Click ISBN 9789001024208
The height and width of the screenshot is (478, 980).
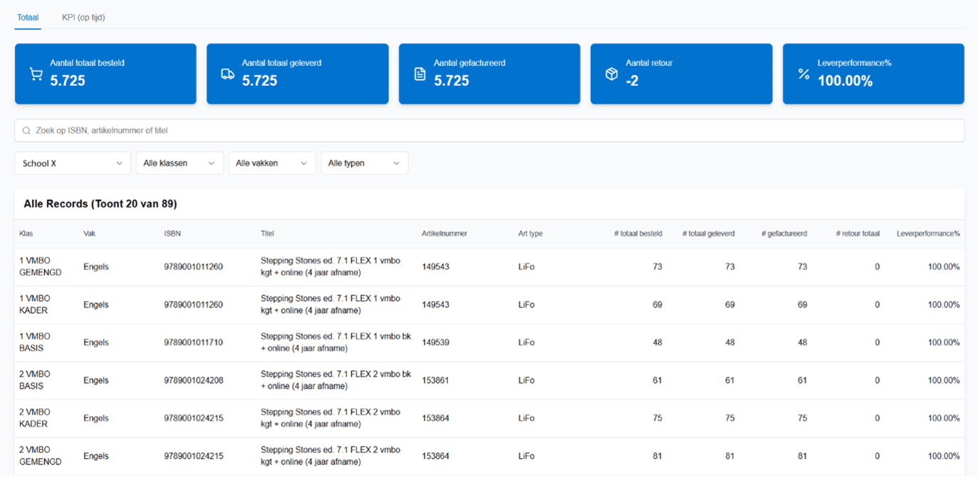(x=193, y=381)
